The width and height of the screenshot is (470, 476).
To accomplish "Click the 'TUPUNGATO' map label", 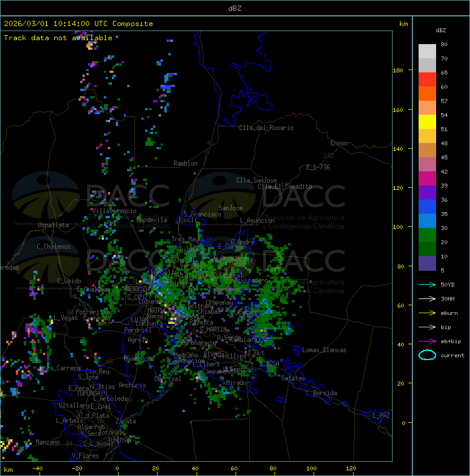I will (92, 393).
